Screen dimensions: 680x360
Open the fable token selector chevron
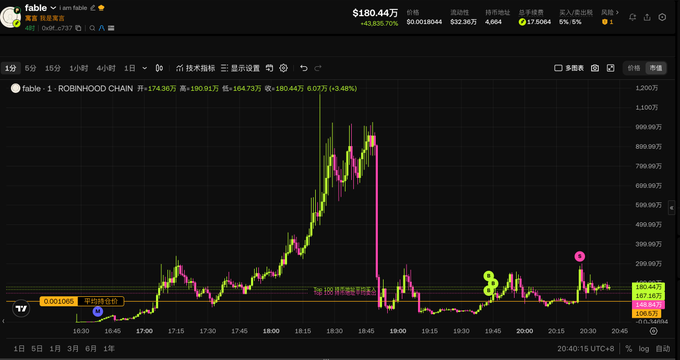(53, 8)
